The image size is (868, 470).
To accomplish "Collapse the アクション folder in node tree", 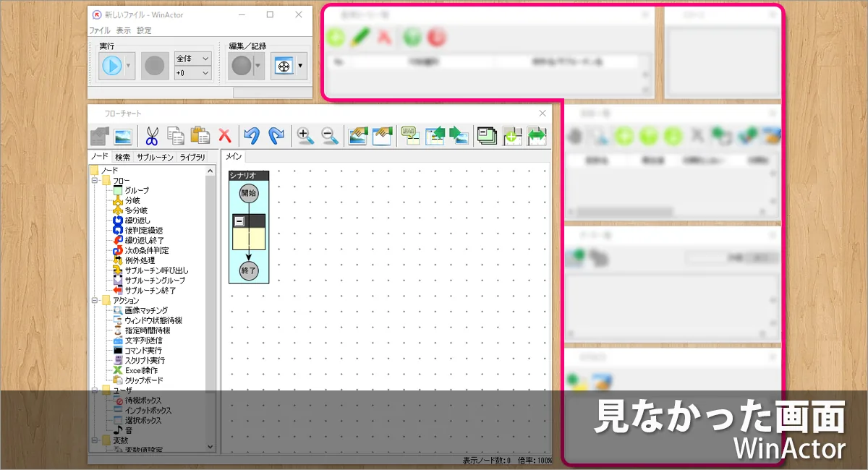I will point(94,300).
